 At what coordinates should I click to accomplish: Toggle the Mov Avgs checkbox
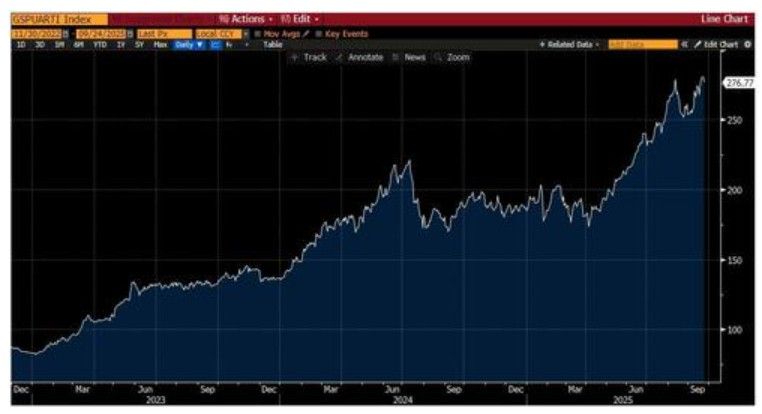tap(258, 34)
